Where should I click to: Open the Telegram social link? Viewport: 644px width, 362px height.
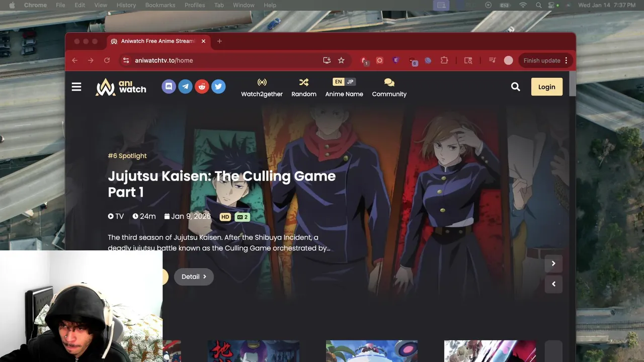coord(185,86)
